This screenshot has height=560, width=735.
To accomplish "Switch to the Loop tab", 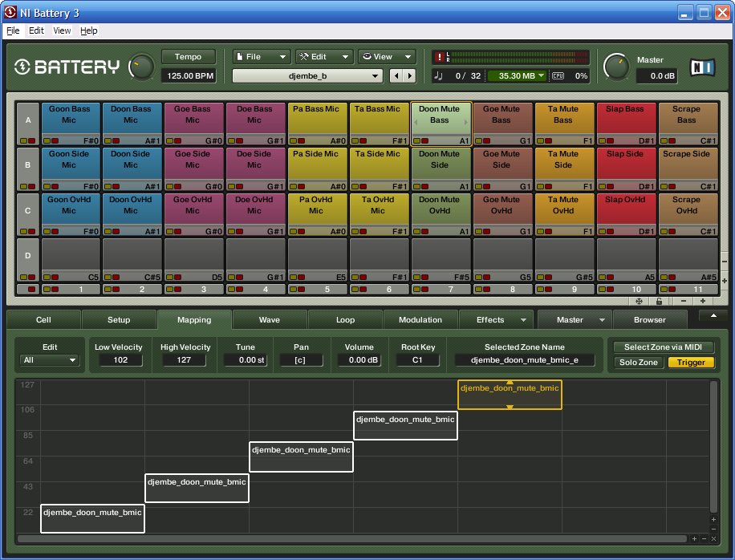I will (346, 320).
